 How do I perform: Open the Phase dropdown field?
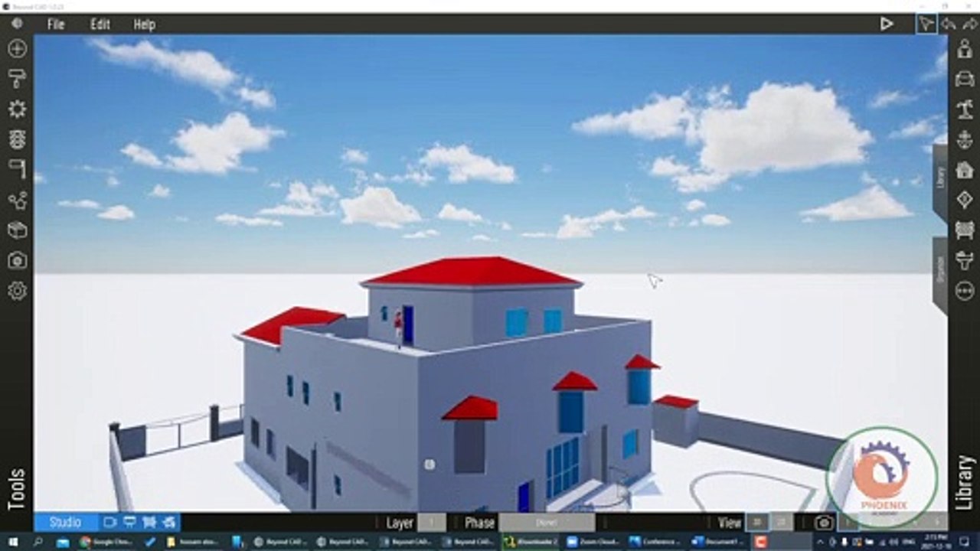[x=547, y=523]
